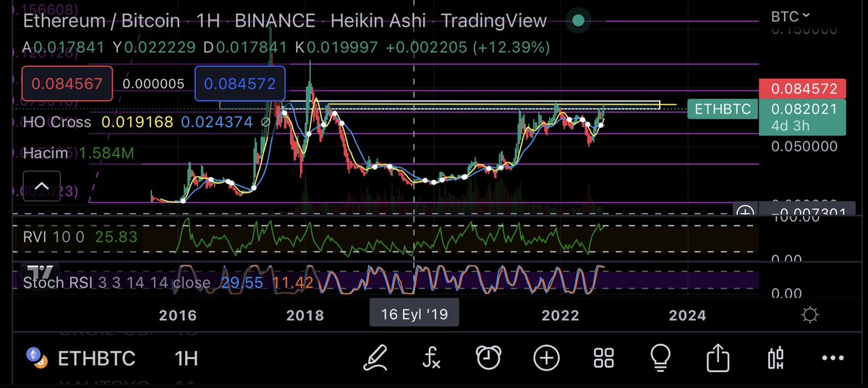Tap the red sell price 0.084567 button
868x388 pixels.
(68, 83)
